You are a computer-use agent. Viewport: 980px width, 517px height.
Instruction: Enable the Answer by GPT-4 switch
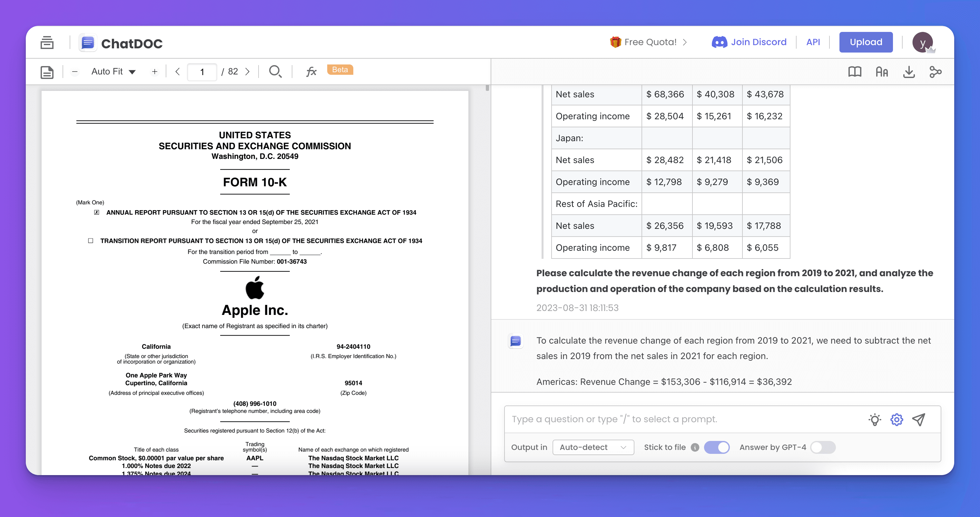pyautogui.click(x=823, y=447)
